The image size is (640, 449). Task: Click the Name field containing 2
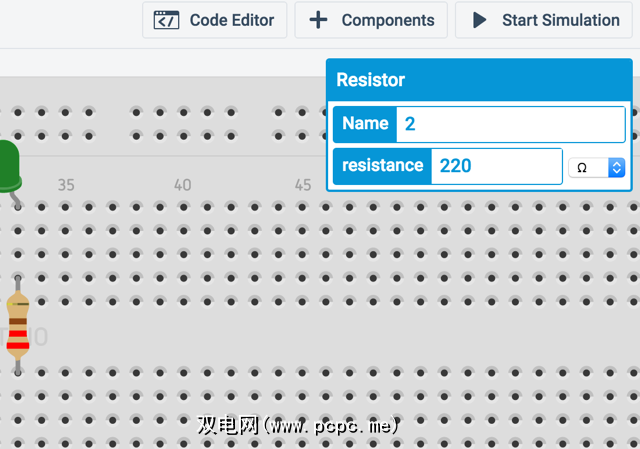510,124
